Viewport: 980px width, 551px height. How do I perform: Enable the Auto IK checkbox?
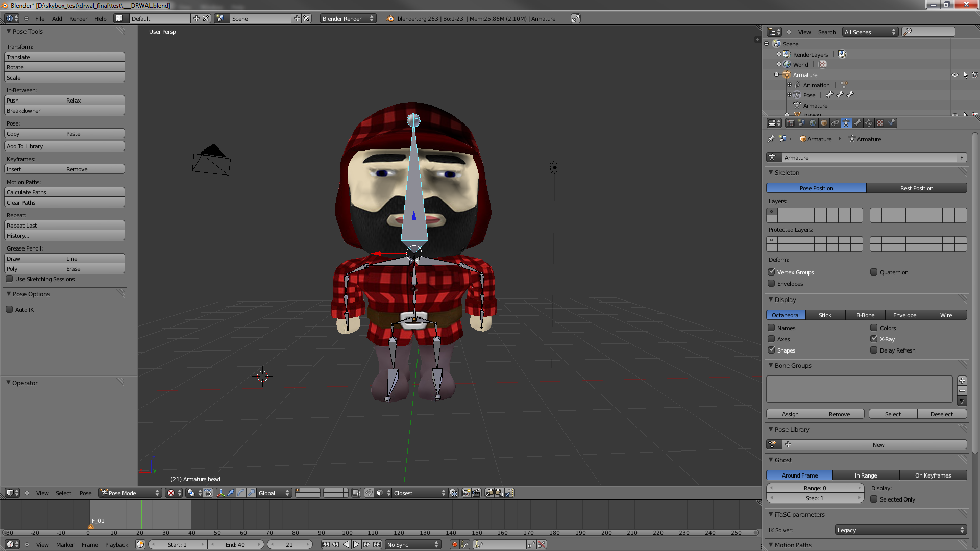[9, 309]
